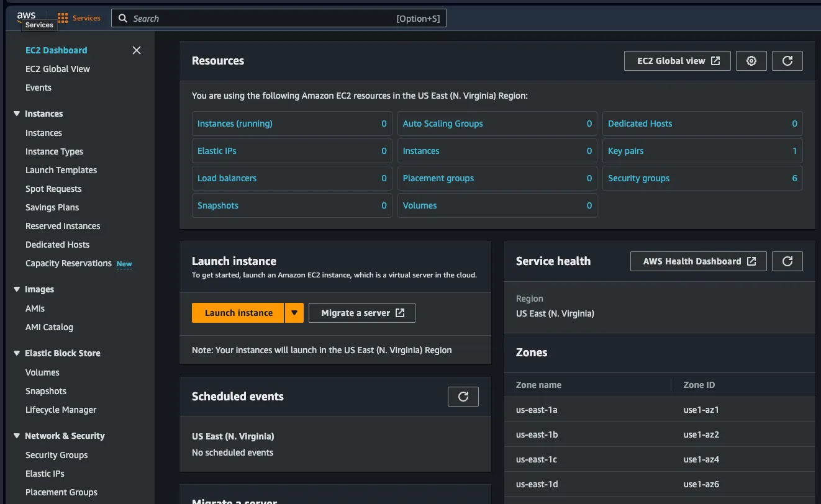Open Events in sidebar
This screenshot has width=821, height=504.
click(39, 88)
